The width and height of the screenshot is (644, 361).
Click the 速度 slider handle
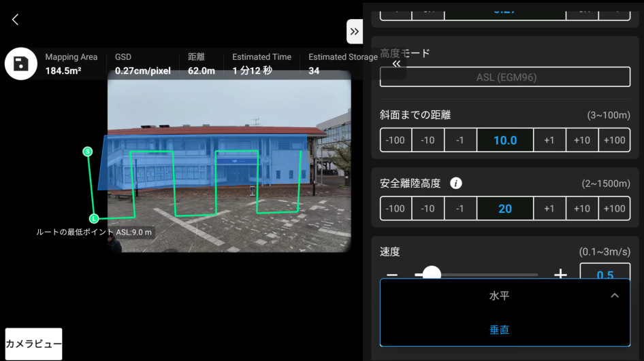pos(432,273)
